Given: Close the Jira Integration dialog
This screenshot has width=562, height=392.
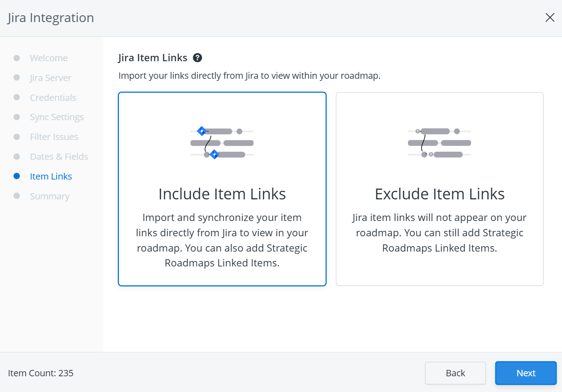Looking at the screenshot, I should coord(550,18).
